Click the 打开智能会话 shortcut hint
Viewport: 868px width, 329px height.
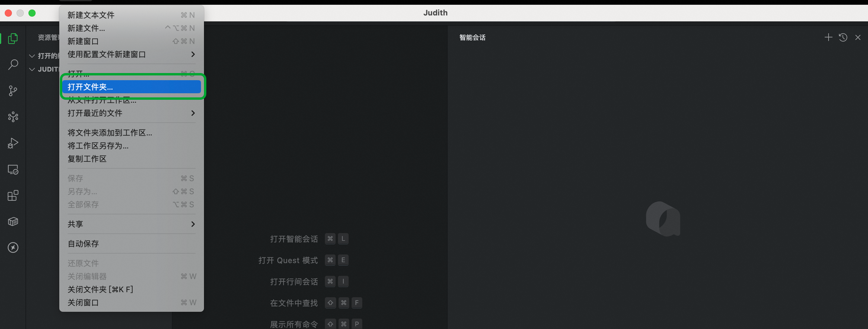294,239
